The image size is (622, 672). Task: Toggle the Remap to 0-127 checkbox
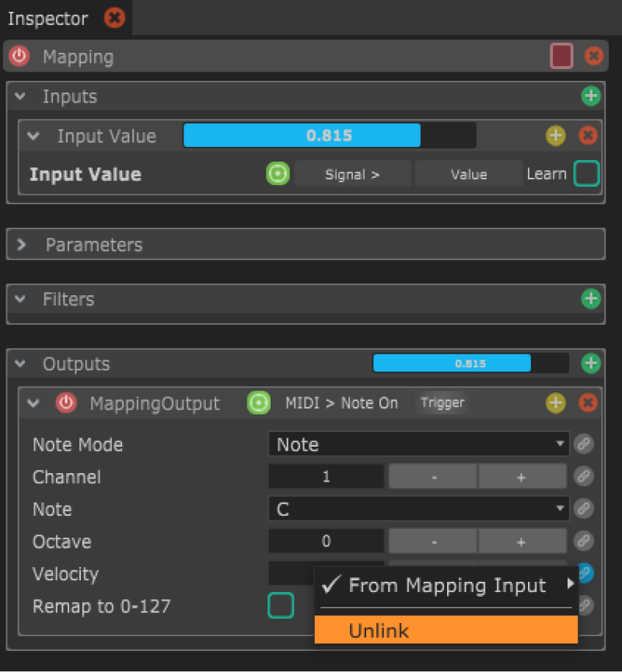coord(281,605)
